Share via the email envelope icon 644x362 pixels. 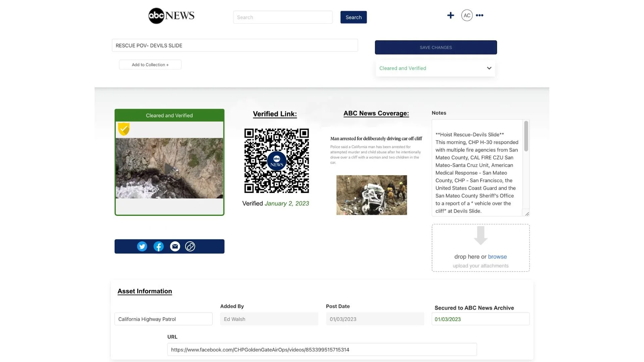(x=175, y=247)
